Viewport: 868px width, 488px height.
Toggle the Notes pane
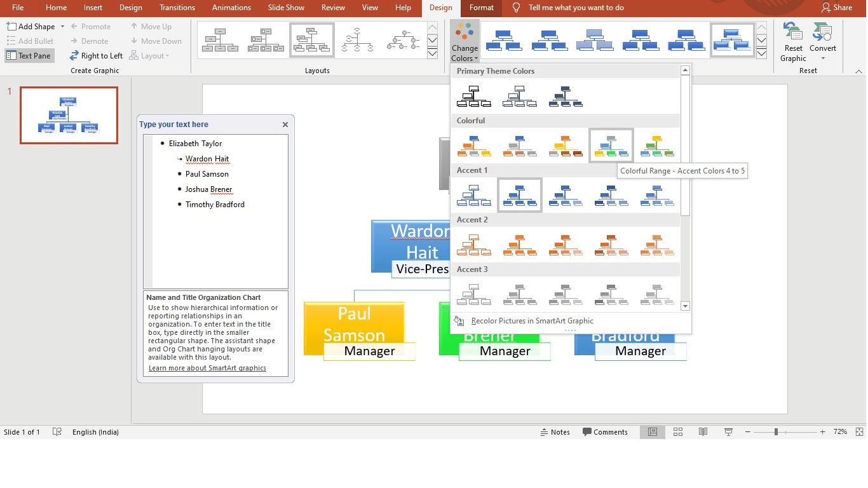pos(555,432)
